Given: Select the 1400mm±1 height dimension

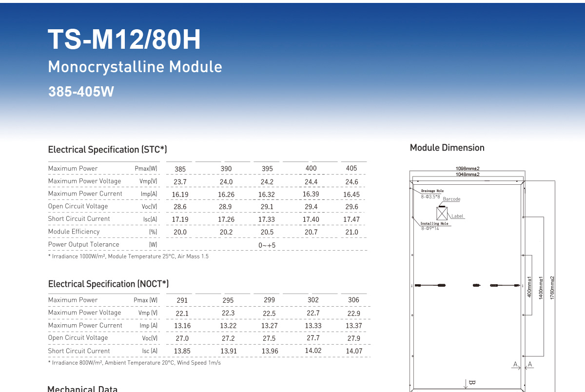Looking at the screenshot, I should click(x=541, y=288).
